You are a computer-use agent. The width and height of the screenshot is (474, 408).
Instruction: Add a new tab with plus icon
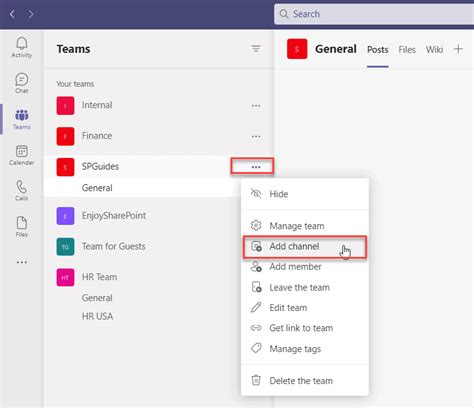(458, 49)
